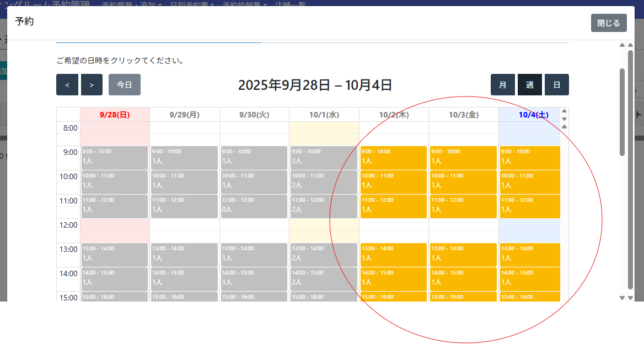
Task: Select the 10/3(金) 14:00 - 15:00 slot
Action: 463,279
